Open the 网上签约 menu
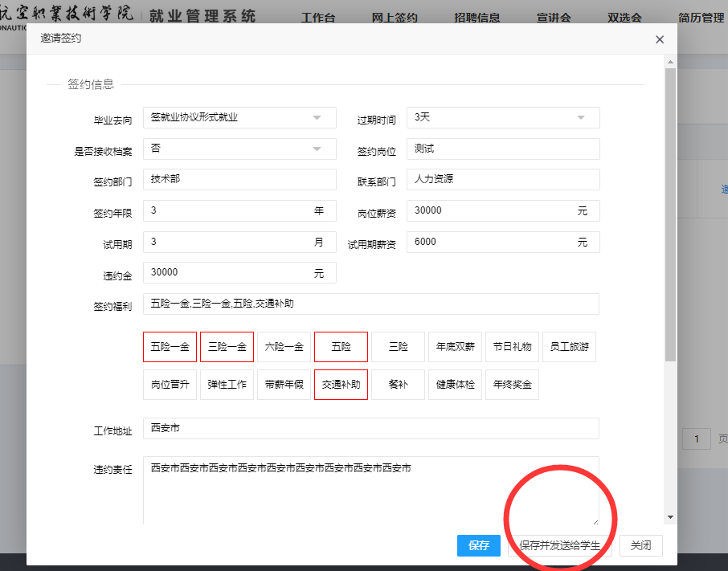This screenshot has width=728, height=571. pos(395,18)
